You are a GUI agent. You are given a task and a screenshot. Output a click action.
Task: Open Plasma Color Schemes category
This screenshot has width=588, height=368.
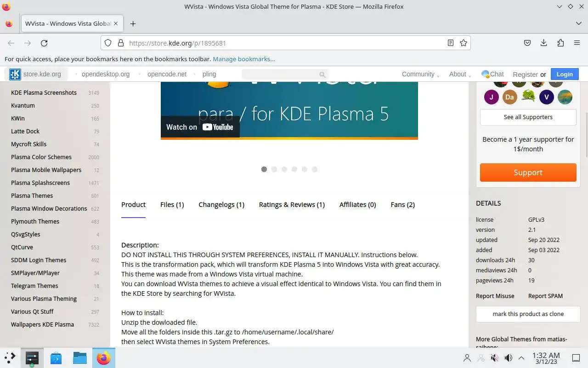pyautogui.click(x=41, y=157)
